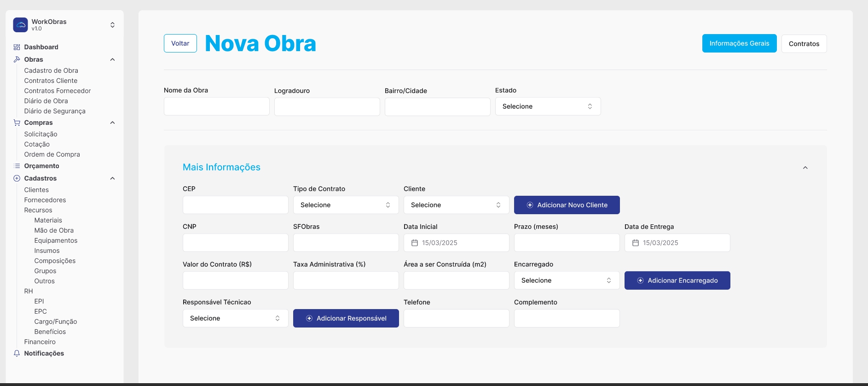The image size is (868, 386).
Task: Click the Cadastros plus-circle icon
Action: point(17,178)
